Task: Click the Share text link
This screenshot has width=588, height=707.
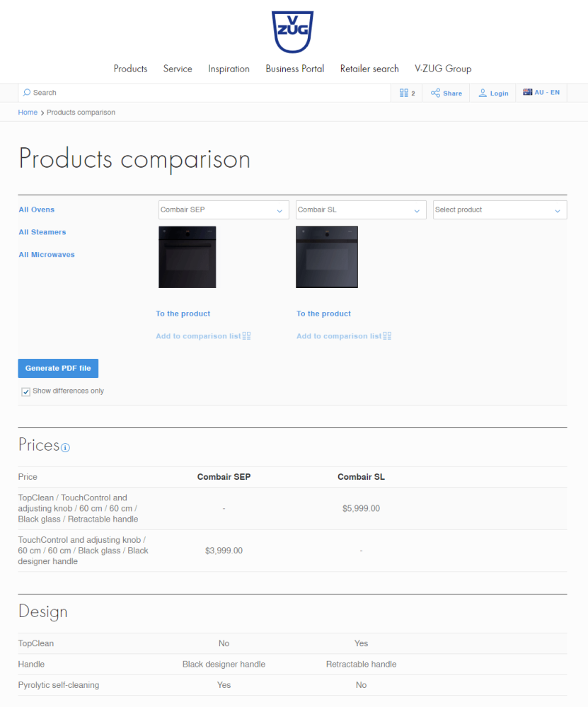Action: [452, 93]
